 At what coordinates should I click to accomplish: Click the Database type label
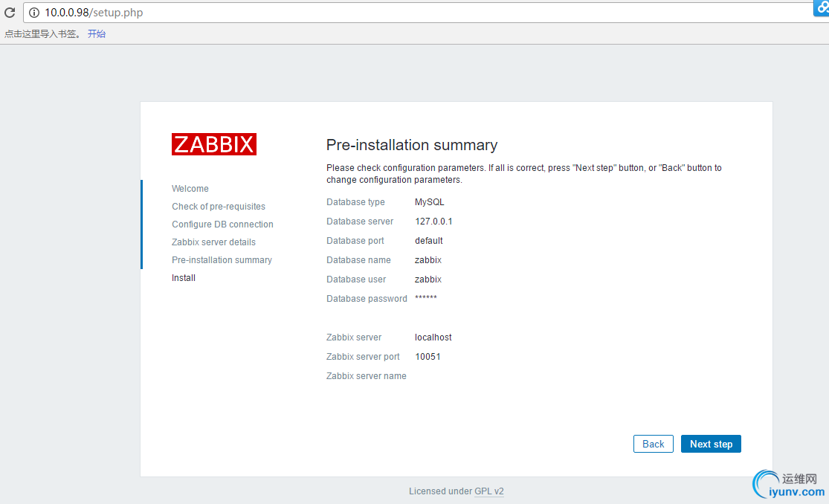click(x=355, y=202)
